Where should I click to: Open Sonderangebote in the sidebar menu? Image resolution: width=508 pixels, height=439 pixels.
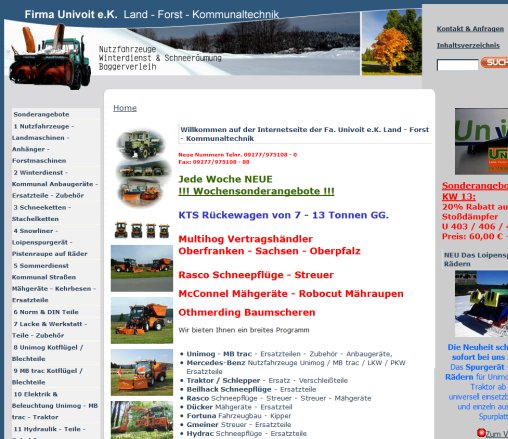tap(41, 114)
